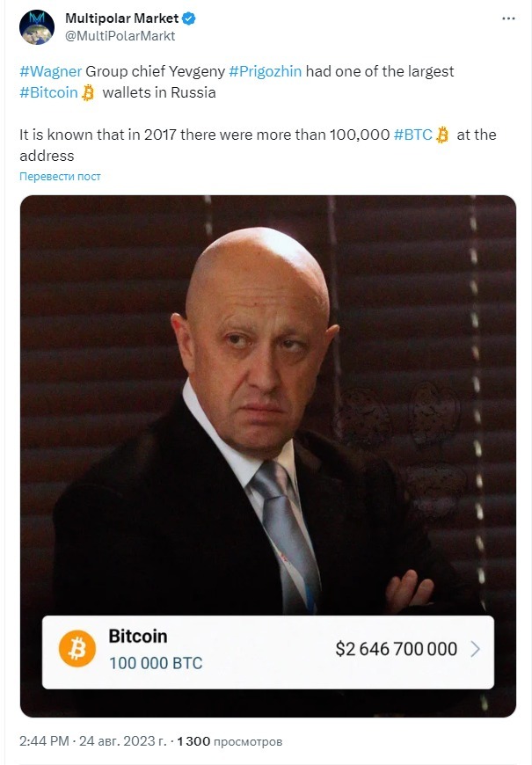This screenshot has width=532, height=765.
Task: Open the Multipolar Market profile avatar
Action: coord(37,27)
